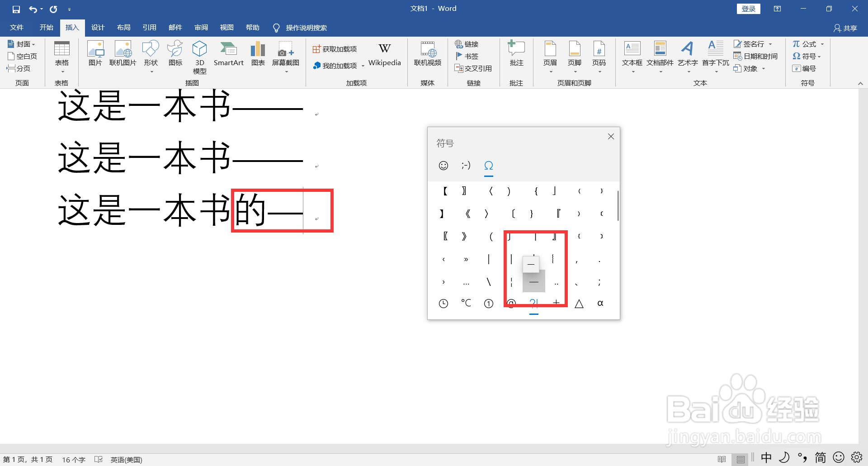Image resolution: width=868 pixels, height=466 pixels.
Task: Open the 页码 page number dropdown
Action: [x=599, y=57]
